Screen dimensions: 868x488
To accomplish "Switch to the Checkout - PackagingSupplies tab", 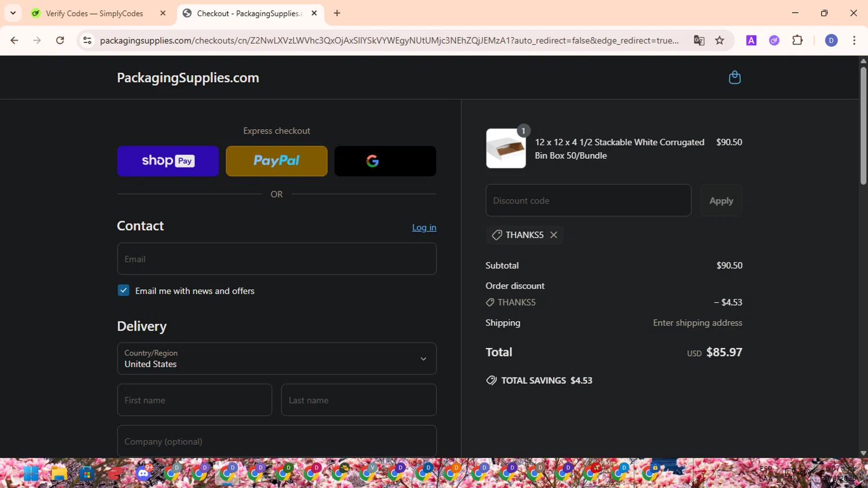I will pyautogui.click(x=249, y=13).
